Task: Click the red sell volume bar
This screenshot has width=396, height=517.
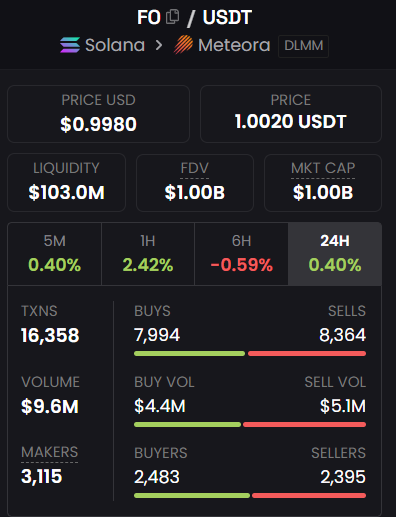Action: tap(304, 424)
